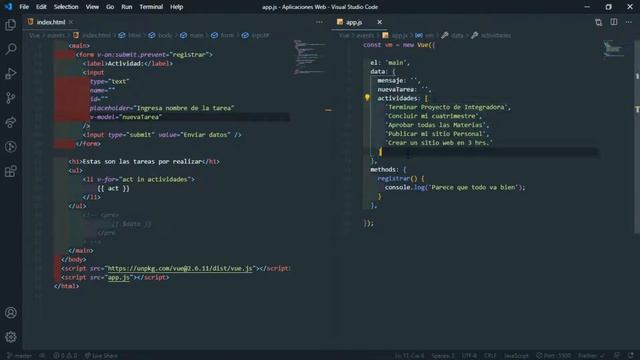Open the Run menu
Viewport: 640px width, 360px height.
coord(127,7)
